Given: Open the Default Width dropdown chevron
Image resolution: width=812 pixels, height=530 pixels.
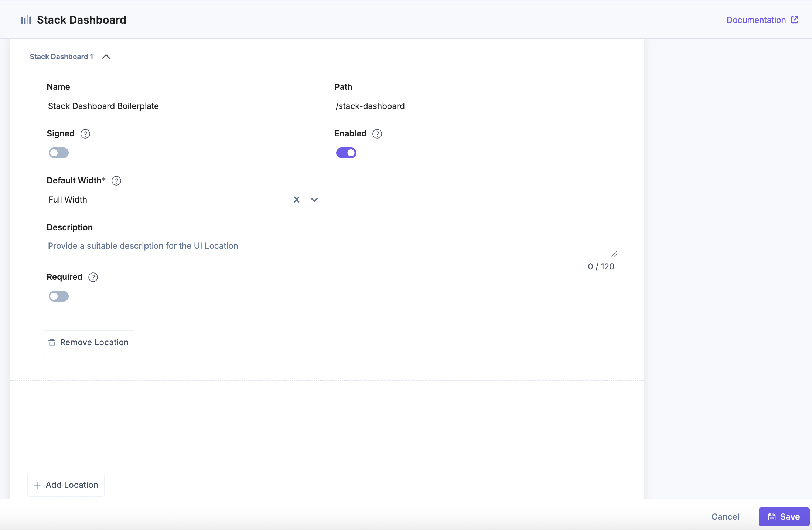Looking at the screenshot, I should [x=314, y=200].
